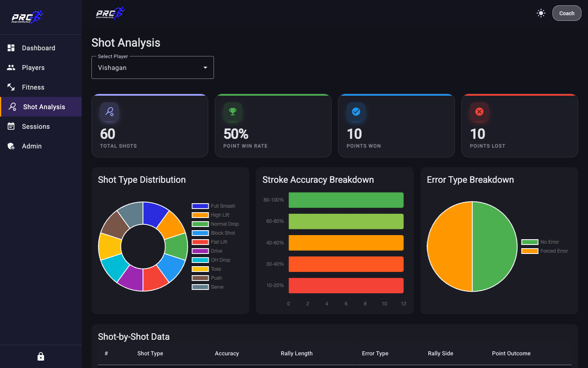Click the Dashboard grid icon in sidebar
Screen dimensions: 588x368
[11, 48]
